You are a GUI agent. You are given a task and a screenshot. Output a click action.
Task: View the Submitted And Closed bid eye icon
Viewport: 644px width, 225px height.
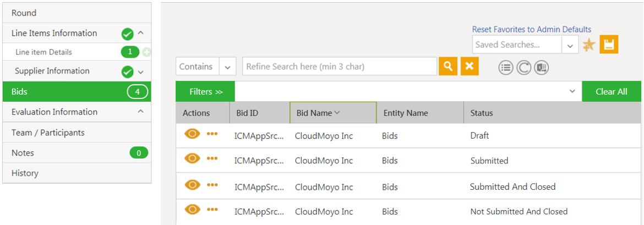[x=192, y=184]
